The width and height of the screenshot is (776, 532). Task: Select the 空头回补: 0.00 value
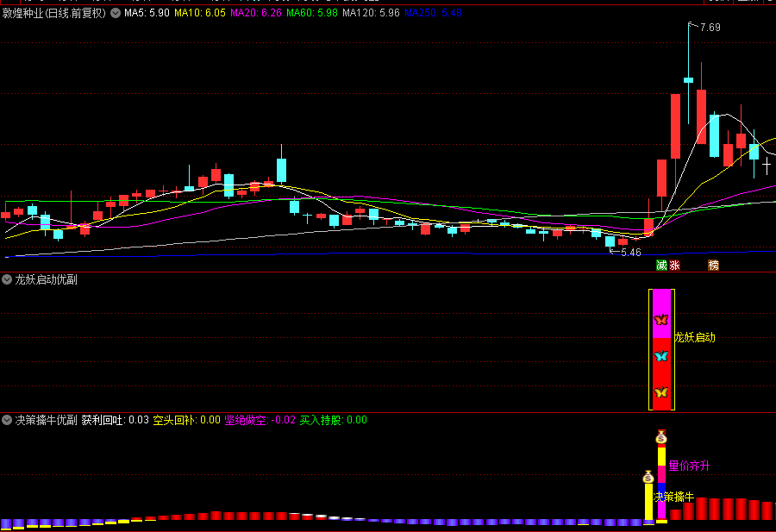[x=186, y=420]
